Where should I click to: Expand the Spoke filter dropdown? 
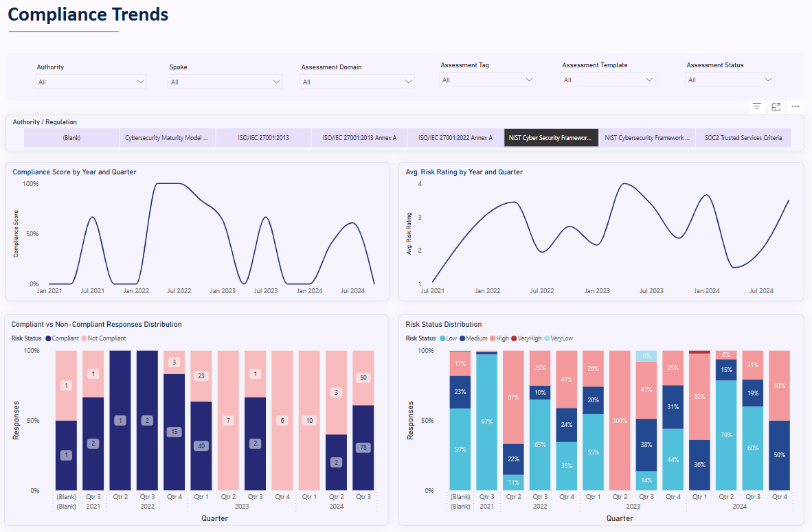[x=223, y=81]
